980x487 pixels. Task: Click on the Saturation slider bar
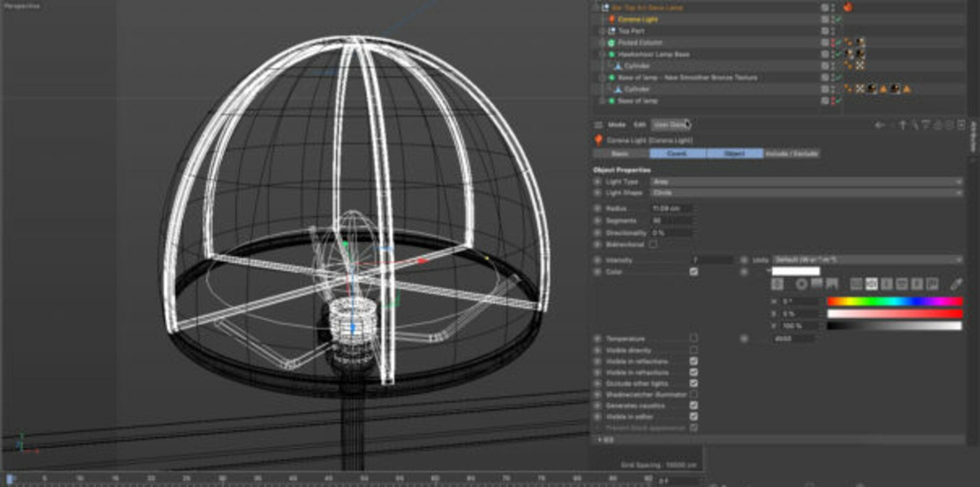(894, 313)
